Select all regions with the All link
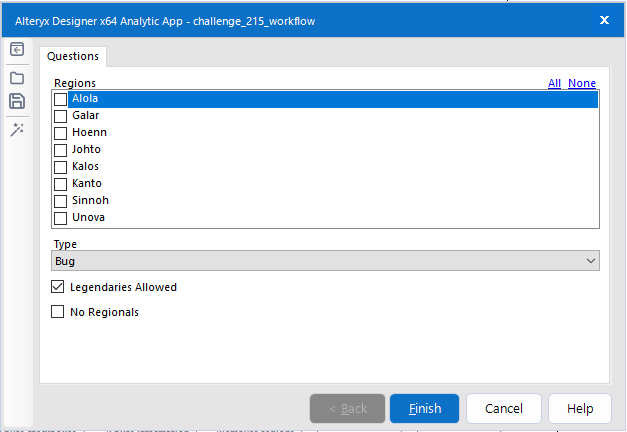This screenshot has height=432, width=627. pos(554,83)
